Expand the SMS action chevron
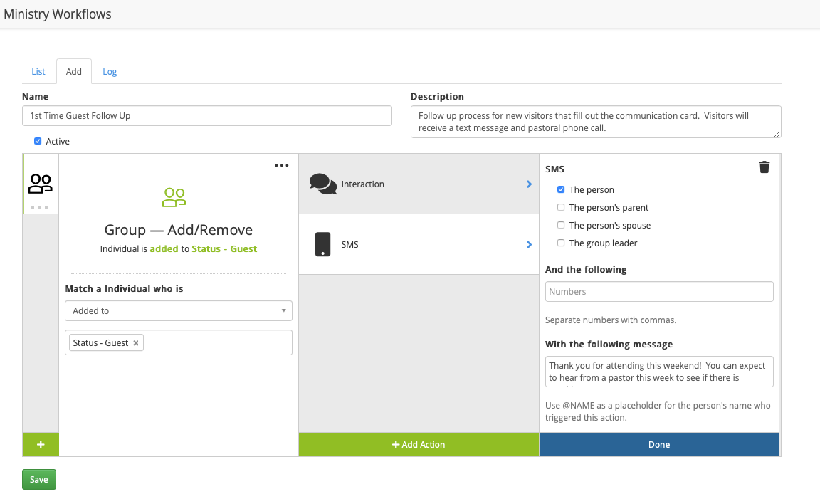The width and height of the screenshot is (820, 504). [529, 245]
